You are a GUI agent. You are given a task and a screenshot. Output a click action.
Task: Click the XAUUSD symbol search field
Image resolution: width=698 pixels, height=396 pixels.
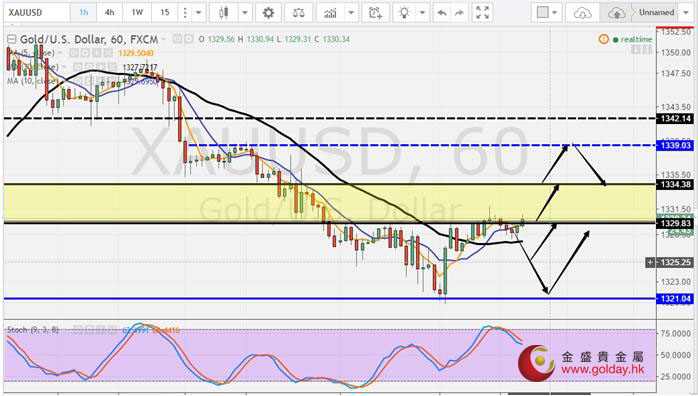click(37, 12)
